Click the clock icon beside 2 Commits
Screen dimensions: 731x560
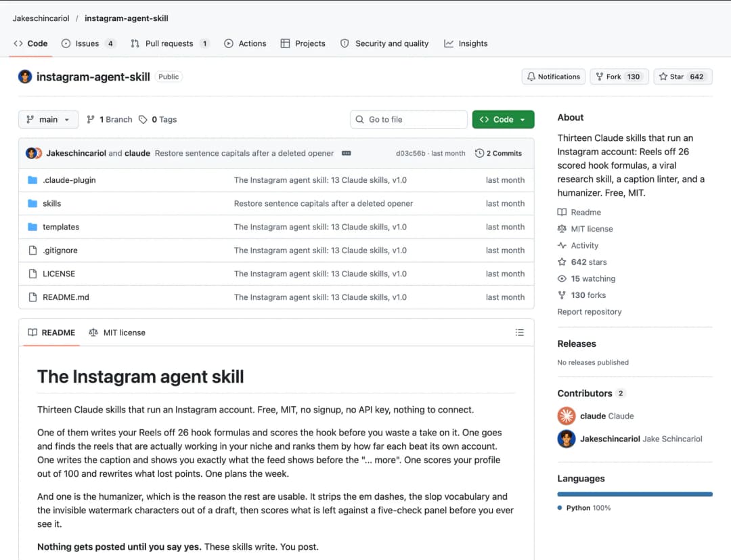(x=479, y=154)
